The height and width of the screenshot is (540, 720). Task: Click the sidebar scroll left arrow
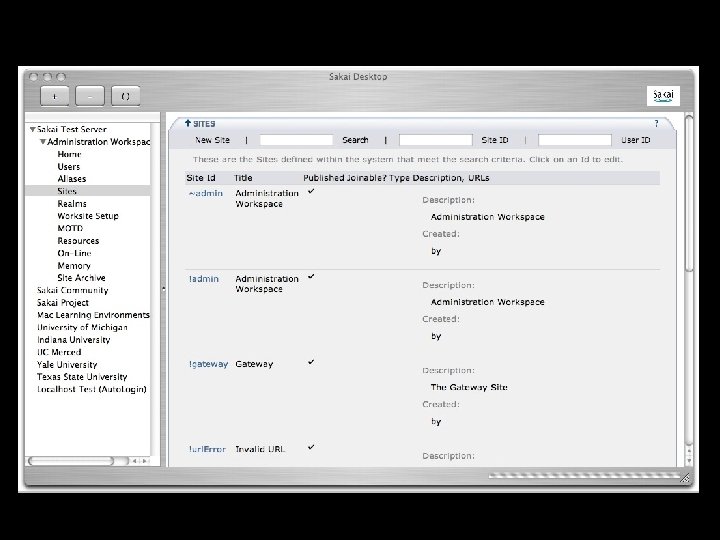[135, 461]
